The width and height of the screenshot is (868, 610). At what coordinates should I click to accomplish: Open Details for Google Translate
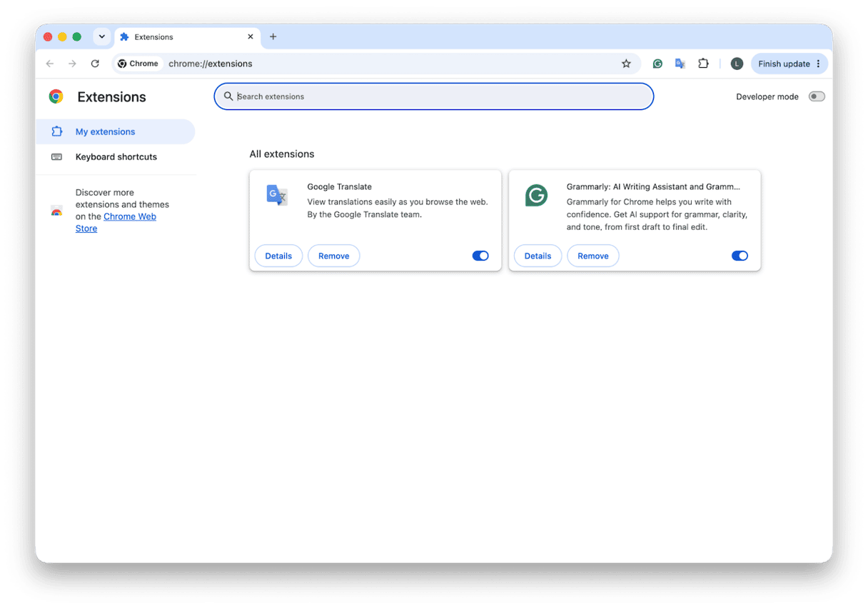click(278, 256)
